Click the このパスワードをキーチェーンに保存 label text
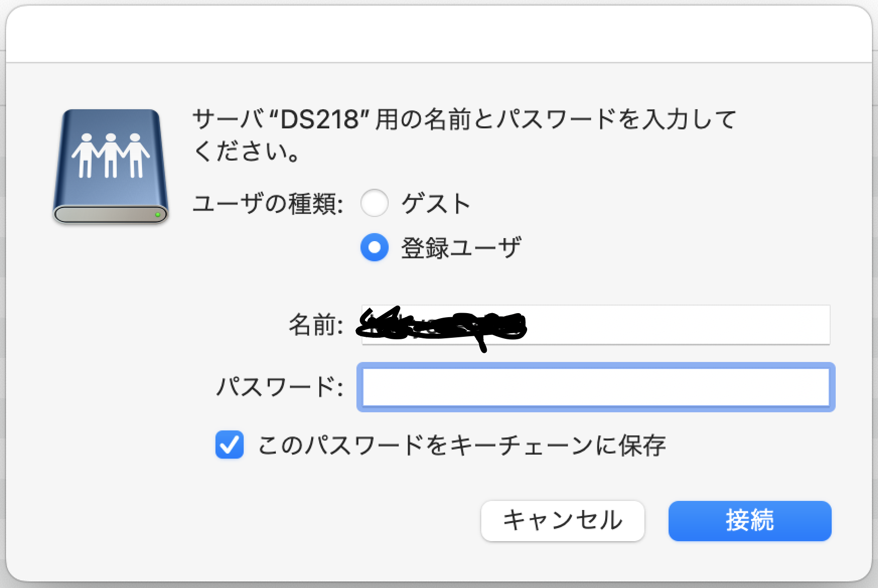This screenshot has width=878, height=588. point(462,446)
